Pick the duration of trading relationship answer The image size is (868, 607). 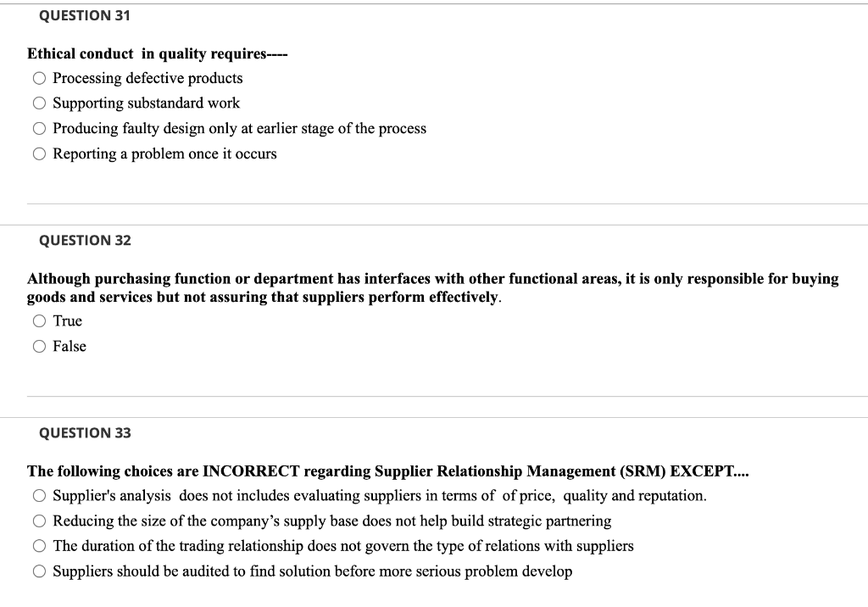[39, 546]
